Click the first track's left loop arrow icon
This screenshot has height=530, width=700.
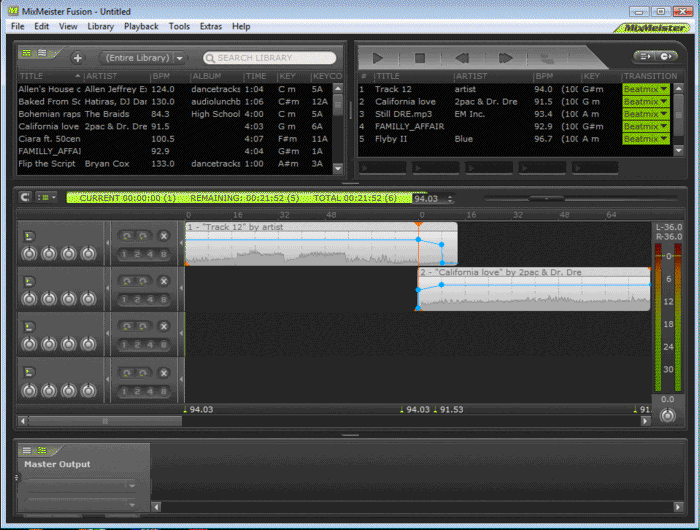(127, 236)
